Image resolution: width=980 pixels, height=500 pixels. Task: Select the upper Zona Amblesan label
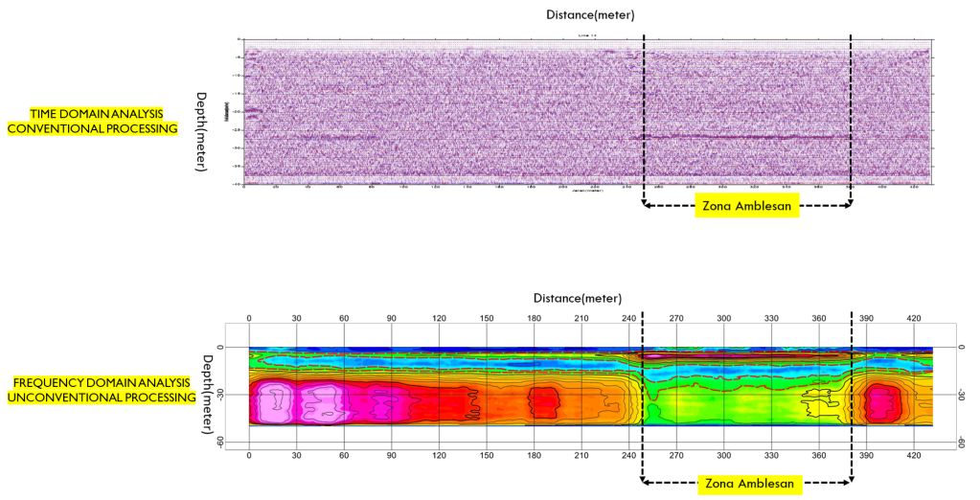(x=746, y=205)
